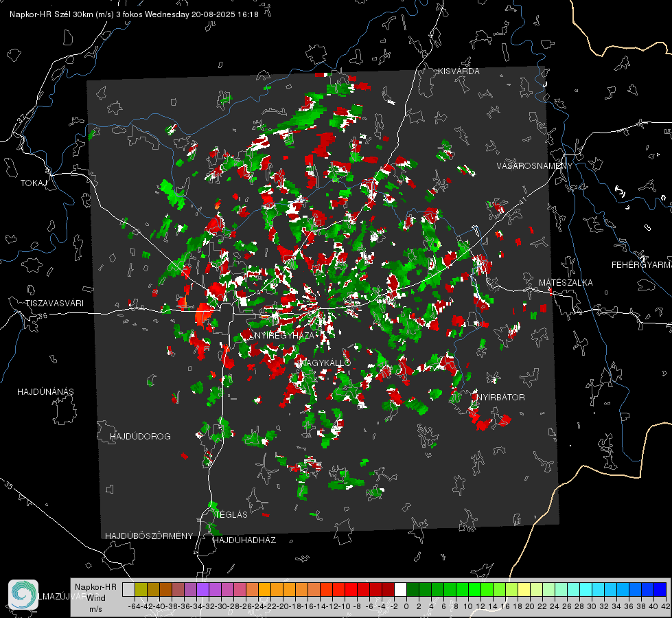Click the road number '41' label on the map
This screenshot has height=618, width=672.
[522, 201]
